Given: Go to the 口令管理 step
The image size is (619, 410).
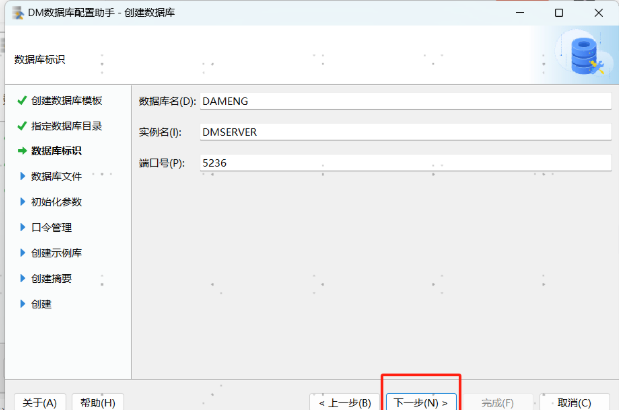Looking at the screenshot, I should click(x=51, y=227).
